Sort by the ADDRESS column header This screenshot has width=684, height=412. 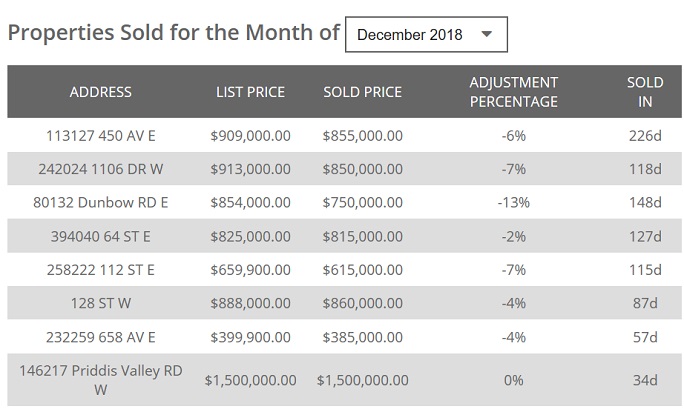(101, 92)
